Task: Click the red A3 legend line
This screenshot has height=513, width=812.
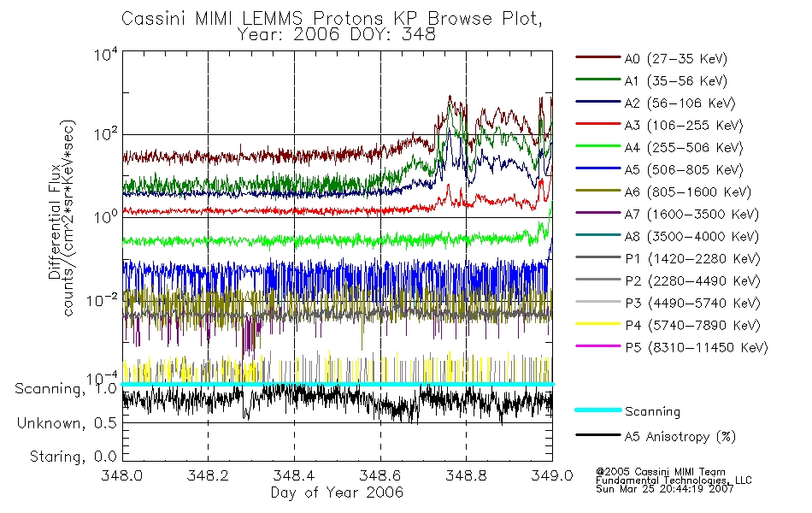Action: [x=598, y=124]
